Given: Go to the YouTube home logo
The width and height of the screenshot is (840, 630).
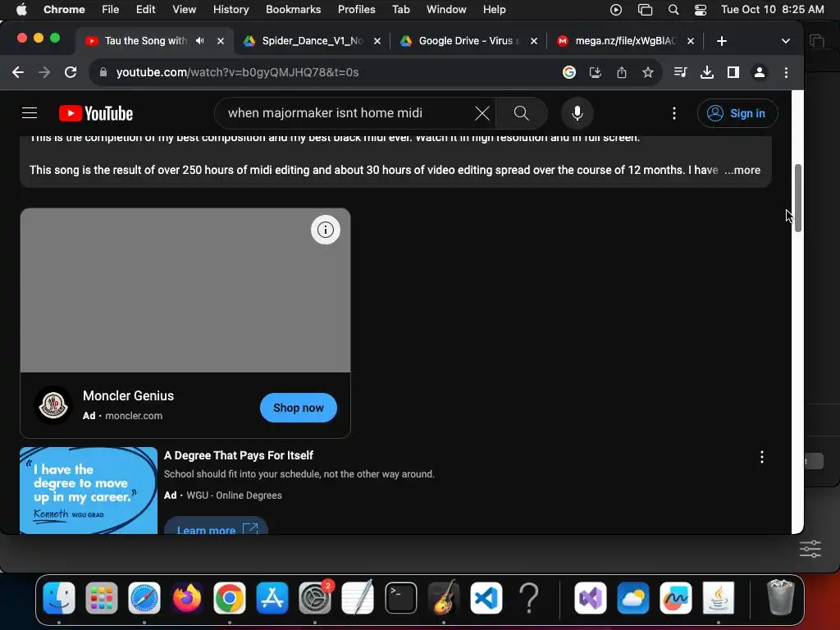Looking at the screenshot, I should coord(96,113).
